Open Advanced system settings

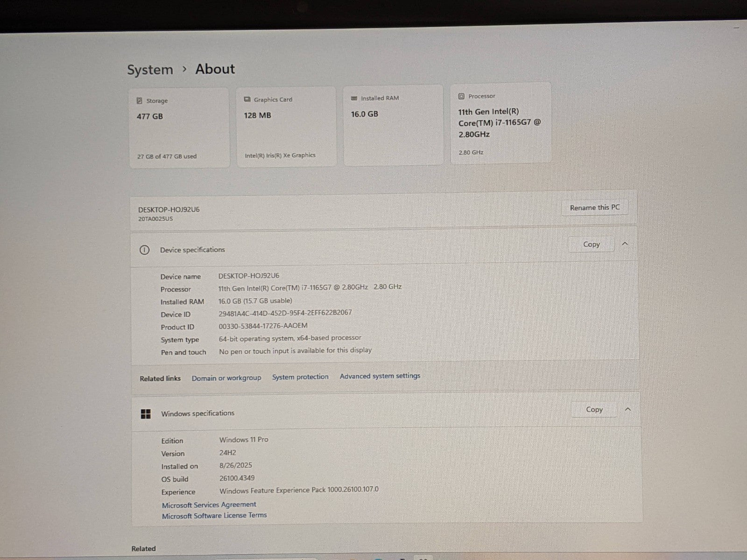click(x=380, y=376)
